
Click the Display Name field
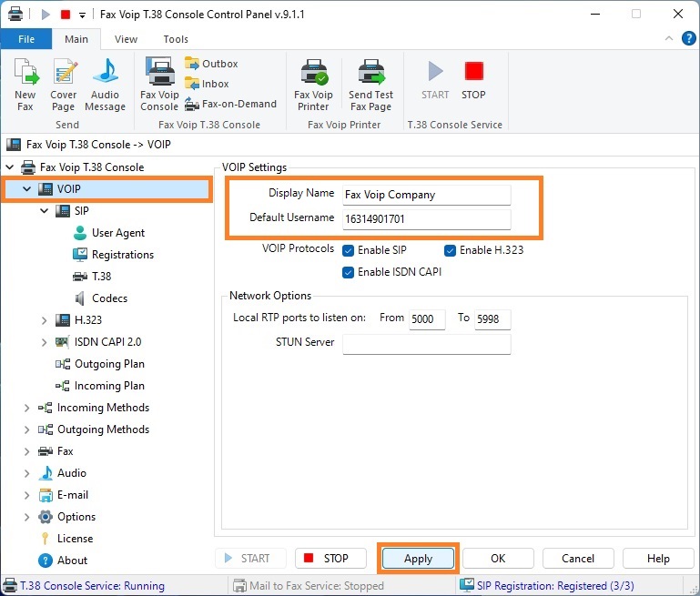coord(426,195)
